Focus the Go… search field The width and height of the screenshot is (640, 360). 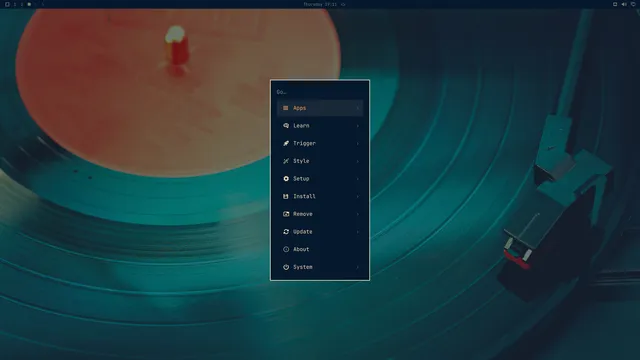coord(320,92)
